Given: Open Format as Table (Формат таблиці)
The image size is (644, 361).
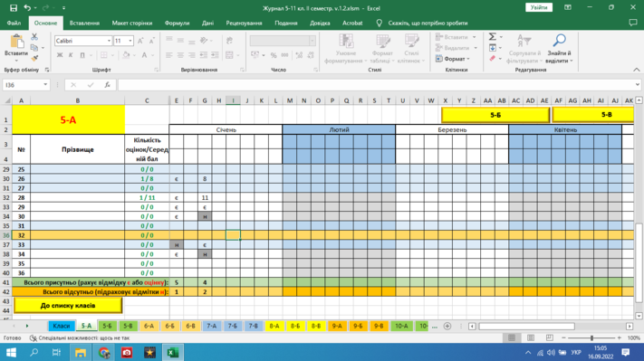Looking at the screenshot, I should coord(382,49).
